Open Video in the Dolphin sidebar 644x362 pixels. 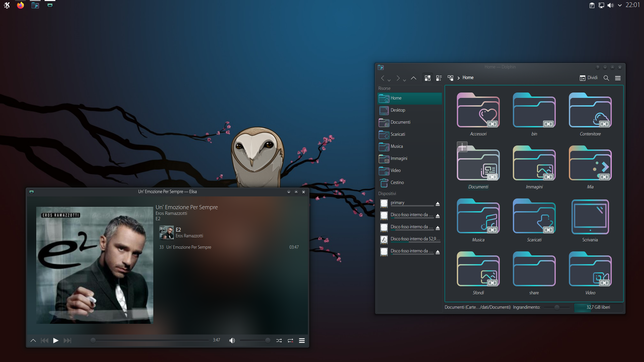410,170
